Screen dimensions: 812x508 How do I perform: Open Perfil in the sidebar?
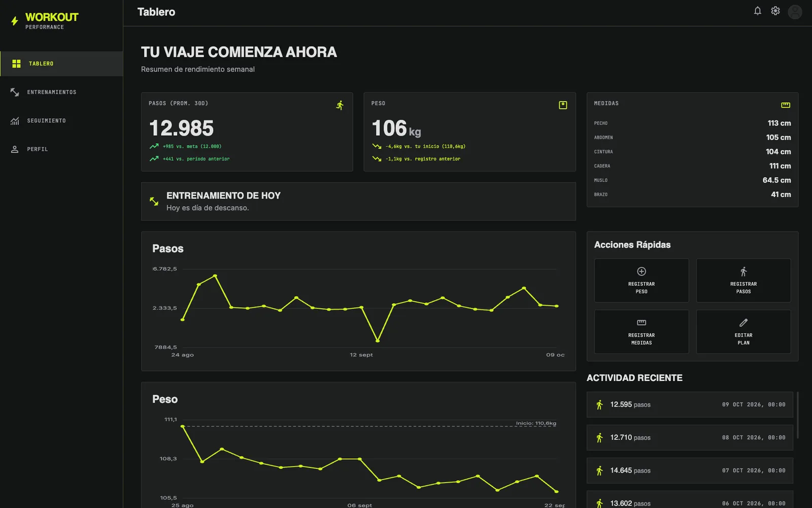tap(61, 149)
